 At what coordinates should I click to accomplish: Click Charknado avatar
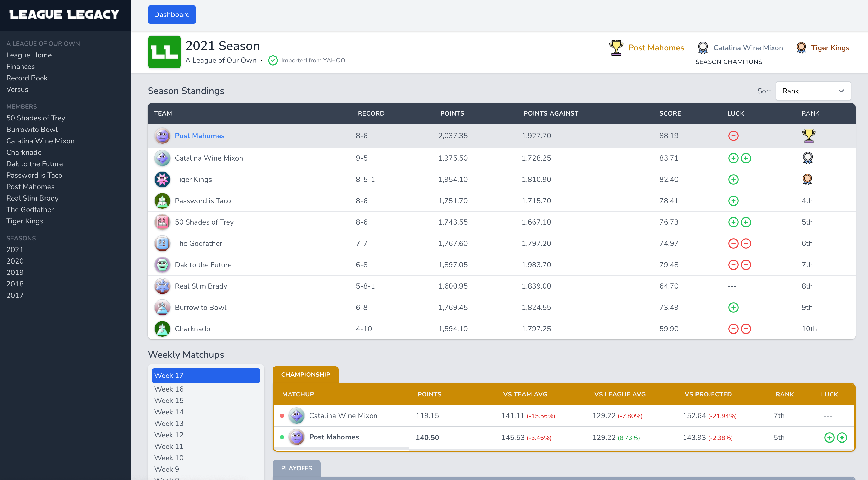[x=162, y=329]
